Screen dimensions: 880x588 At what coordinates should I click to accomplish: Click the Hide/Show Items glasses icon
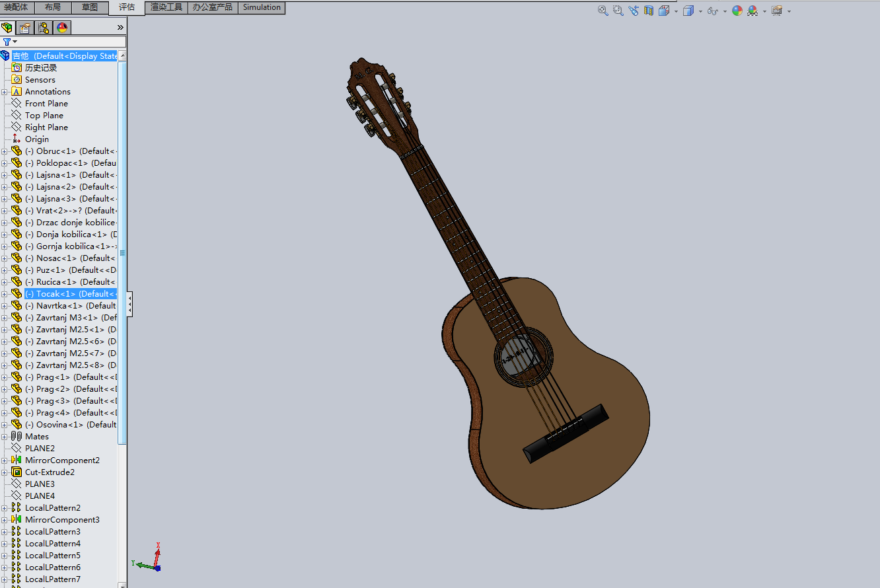[712, 11]
